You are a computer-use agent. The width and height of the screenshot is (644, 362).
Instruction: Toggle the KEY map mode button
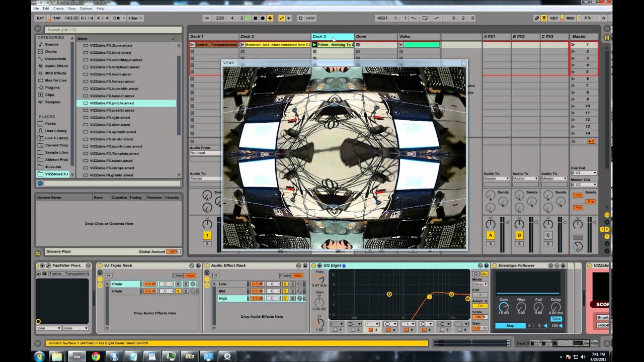pos(554,18)
